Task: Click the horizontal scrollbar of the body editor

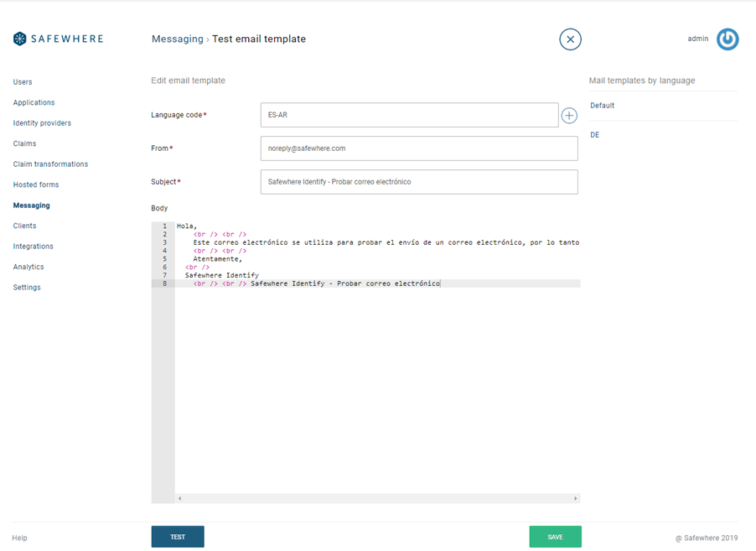Action: [x=377, y=498]
